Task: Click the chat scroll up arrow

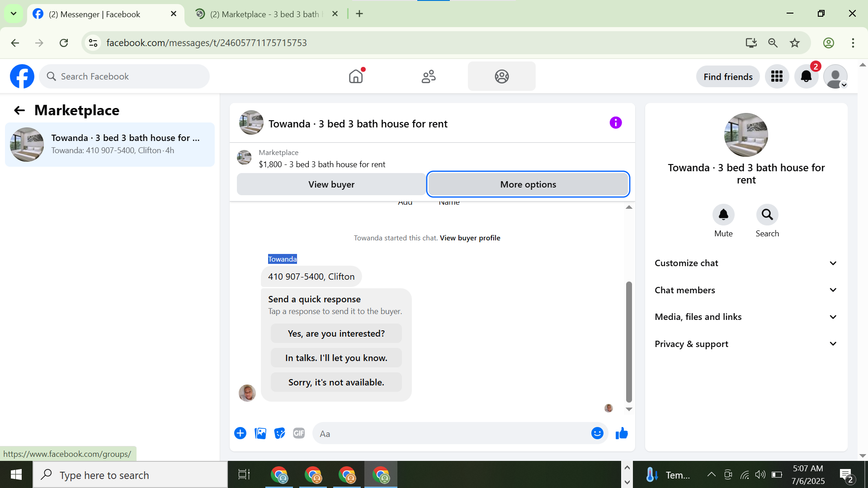Action: [628, 207]
